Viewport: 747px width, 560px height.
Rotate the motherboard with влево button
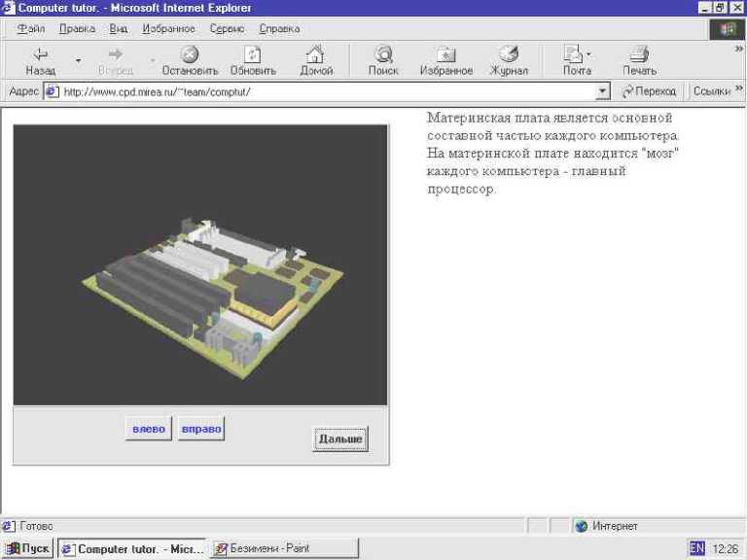pos(148,429)
